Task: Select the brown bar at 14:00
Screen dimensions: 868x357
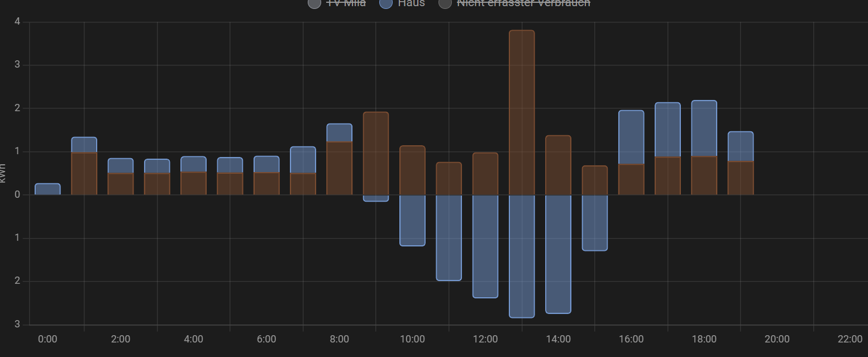Action: 558,165
